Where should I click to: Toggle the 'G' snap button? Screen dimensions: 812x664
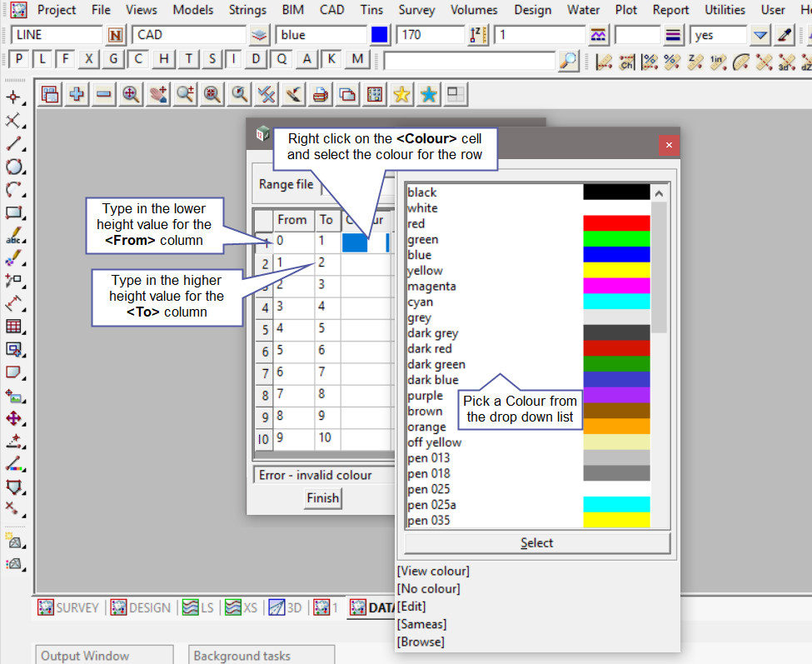click(113, 60)
